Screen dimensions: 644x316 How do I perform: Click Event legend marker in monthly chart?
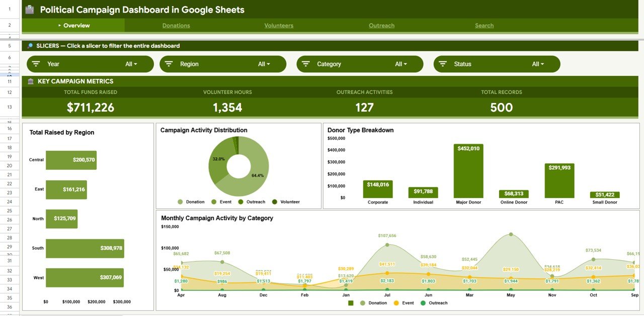(x=396, y=303)
